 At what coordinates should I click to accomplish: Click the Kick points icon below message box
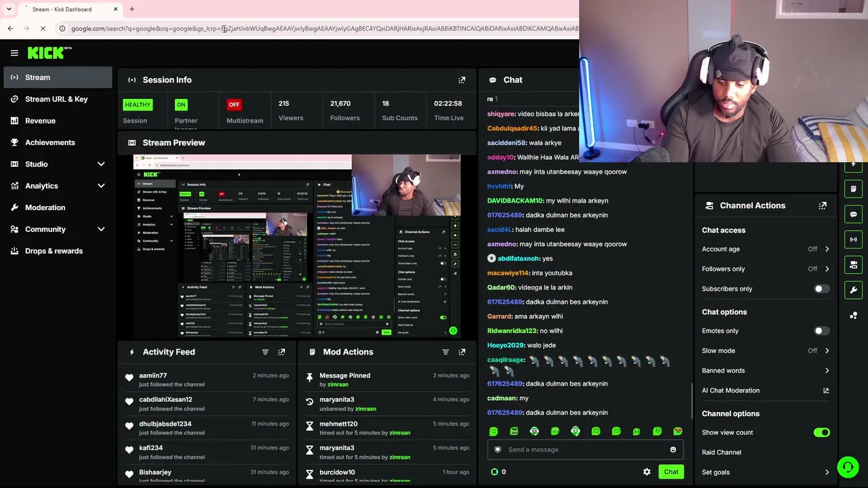[494, 472]
